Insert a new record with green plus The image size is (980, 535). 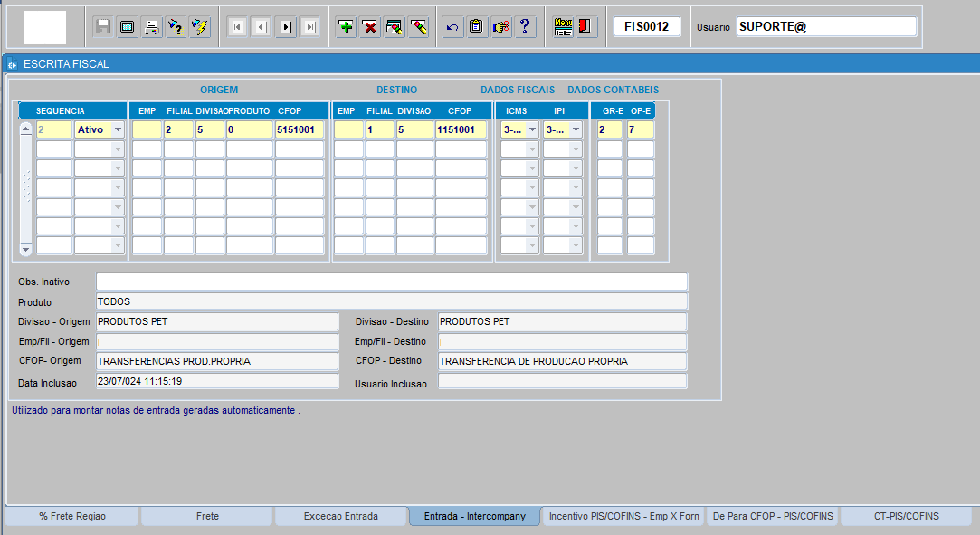coord(346,27)
